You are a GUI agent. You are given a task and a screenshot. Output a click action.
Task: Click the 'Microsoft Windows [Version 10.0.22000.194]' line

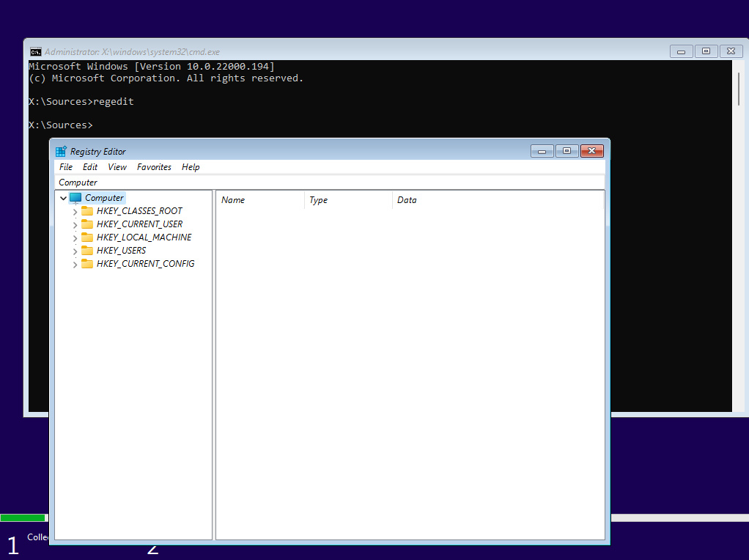tap(152, 66)
